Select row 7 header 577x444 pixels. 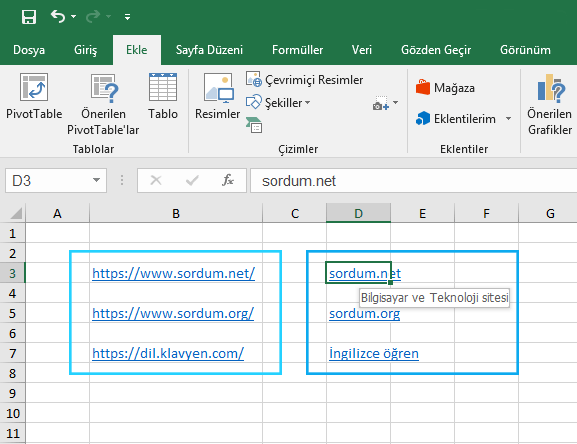pos(13,353)
